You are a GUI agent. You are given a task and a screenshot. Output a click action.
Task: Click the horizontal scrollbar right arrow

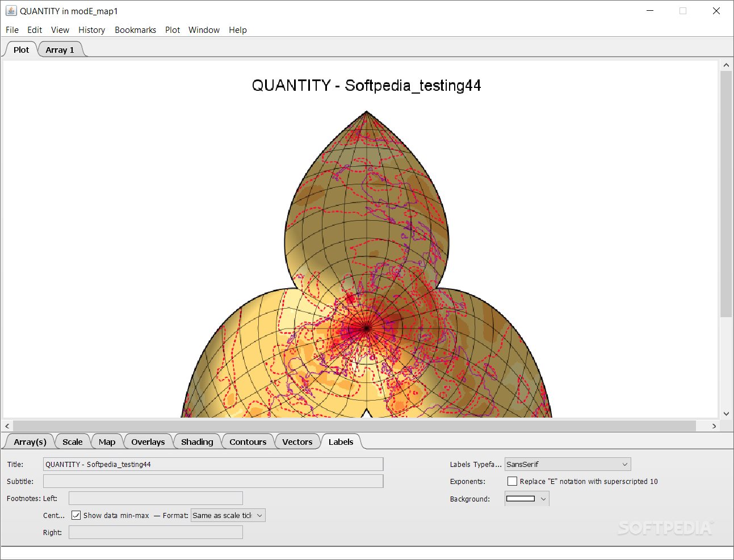(714, 426)
